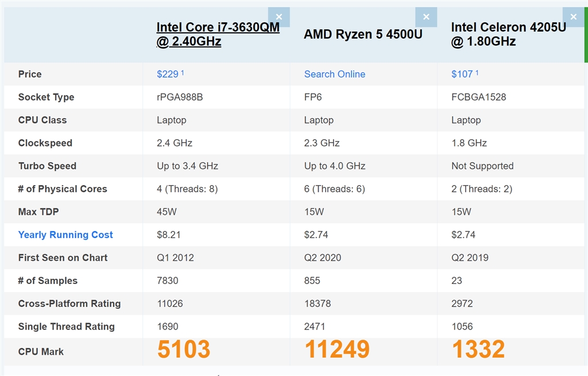Click the AMD Ryzen 5 4500U heading

pos(363,34)
